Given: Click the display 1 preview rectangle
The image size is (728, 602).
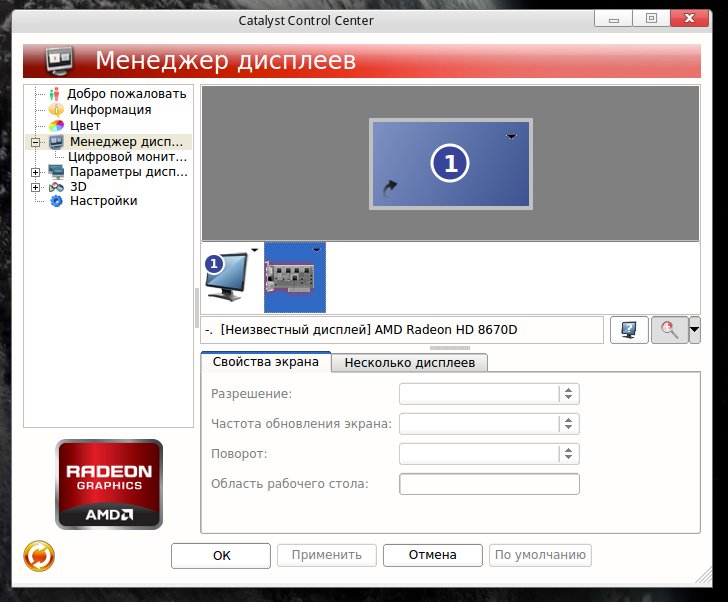Looking at the screenshot, I should 450,164.
